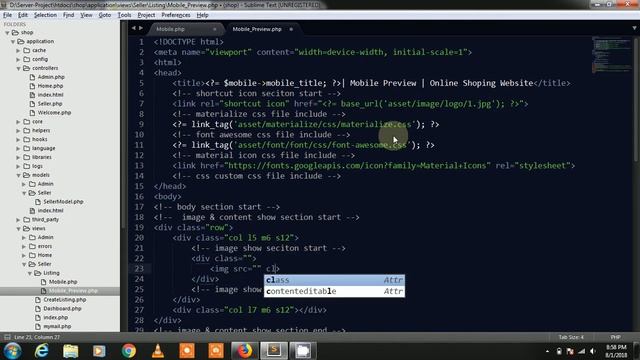Open the volume control in the system tray

593,351
